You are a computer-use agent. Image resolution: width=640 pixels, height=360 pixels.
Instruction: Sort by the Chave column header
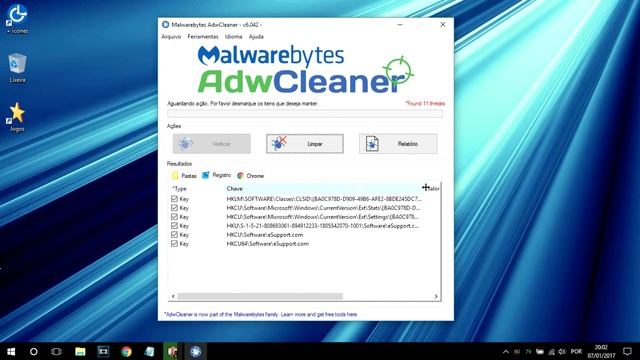tap(234, 189)
